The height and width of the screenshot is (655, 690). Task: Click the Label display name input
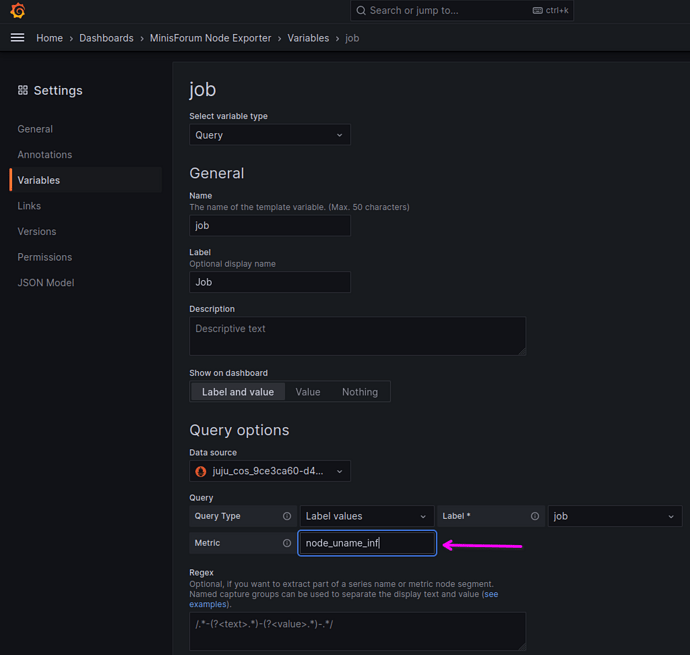(270, 282)
